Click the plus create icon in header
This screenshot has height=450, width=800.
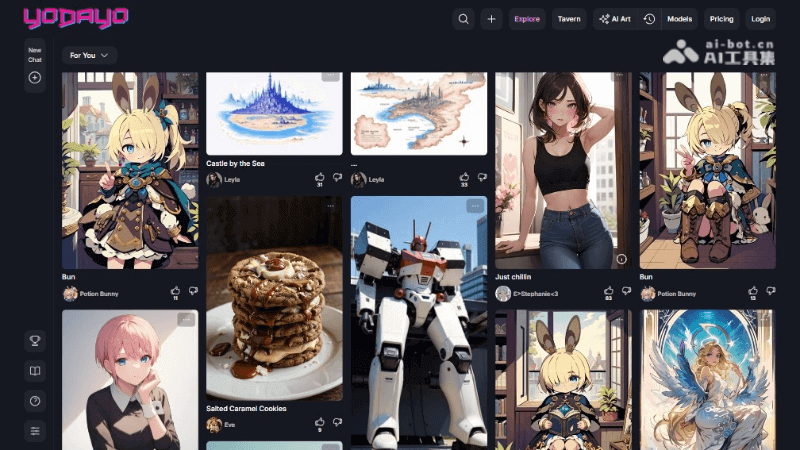(491, 19)
